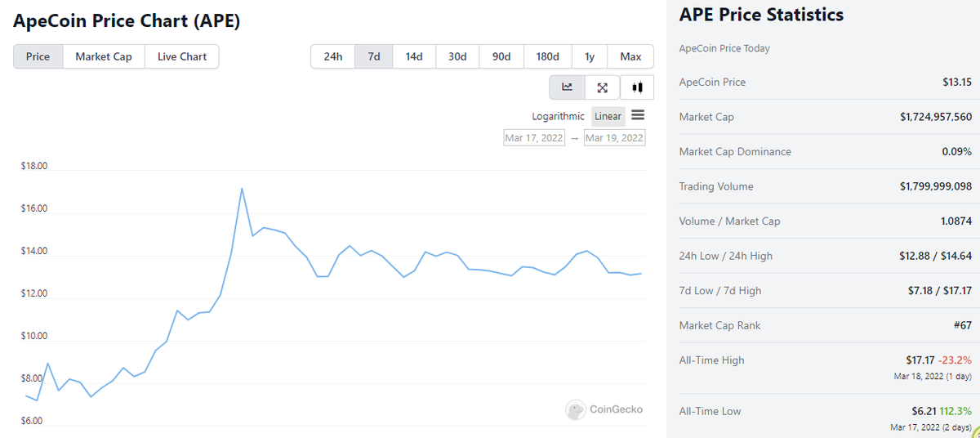Choose the 1y time range
Image resolution: width=980 pixels, height=438 pixels.
coord(590,56)
